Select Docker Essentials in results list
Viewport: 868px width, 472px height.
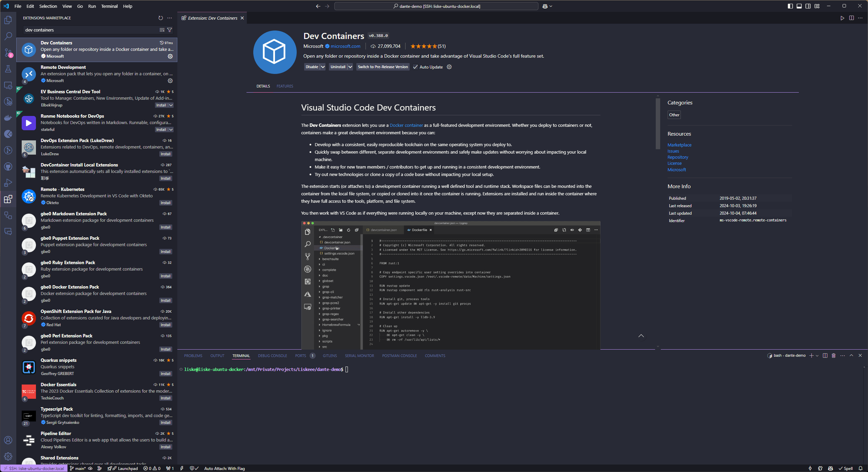(97, 391)
